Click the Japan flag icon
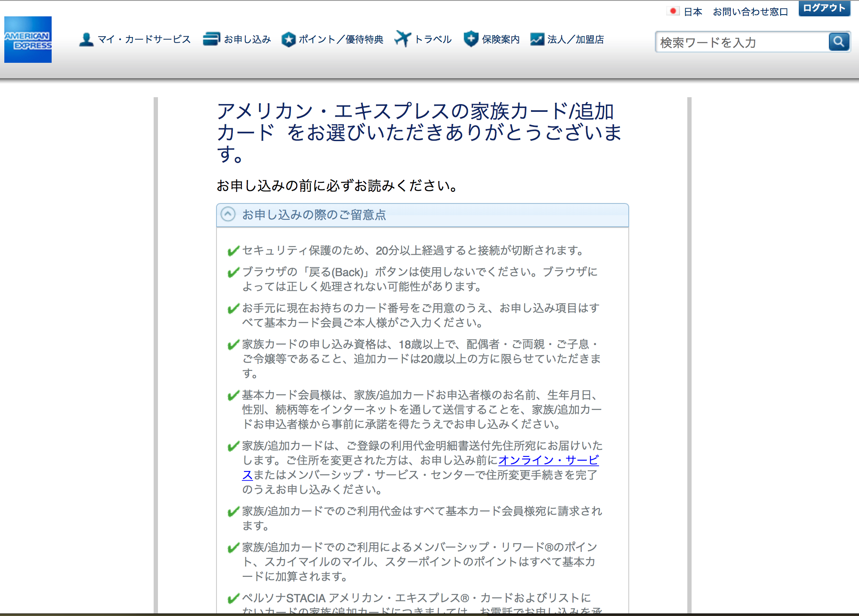The height and width of the screenshot is (616, 859). [x=673, y=11]
